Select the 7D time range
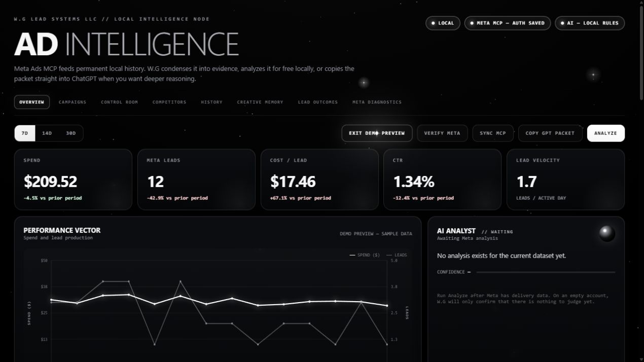This screenshot has height=362, width=644. 25,133
